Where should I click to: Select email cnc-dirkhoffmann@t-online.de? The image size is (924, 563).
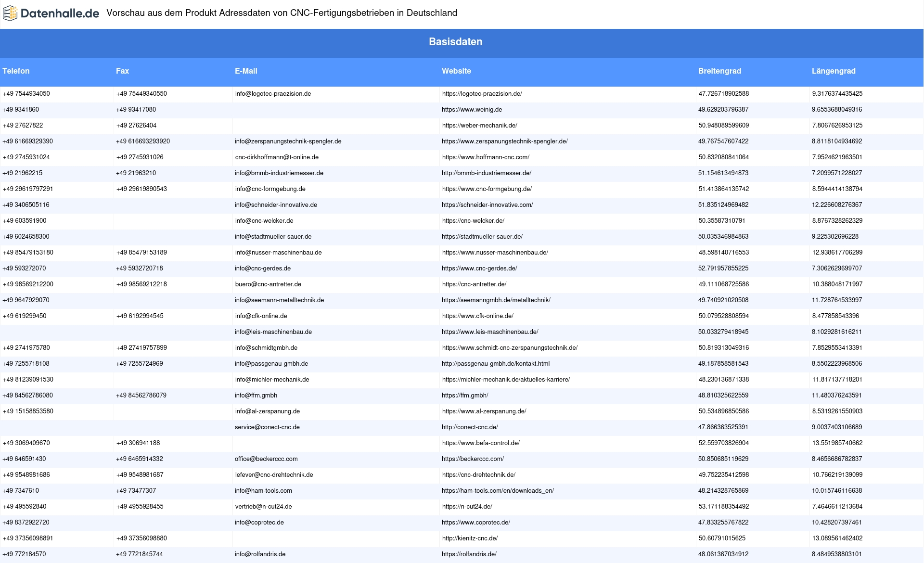pos(277,157)
